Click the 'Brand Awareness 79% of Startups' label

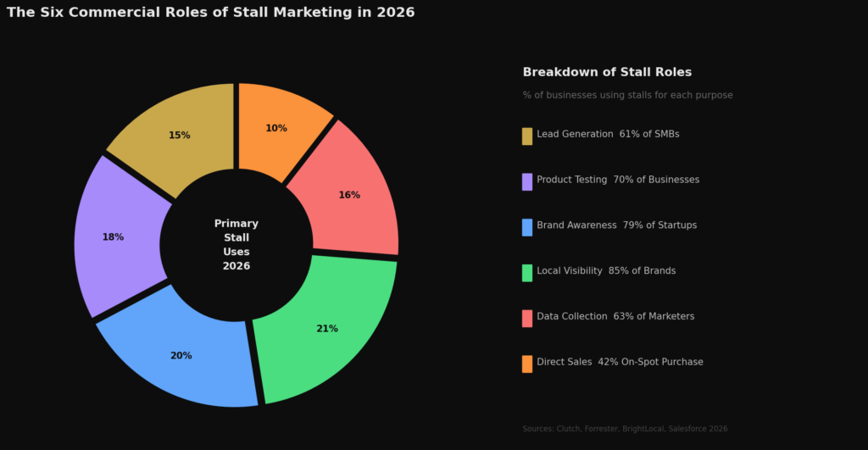point(617,225)
